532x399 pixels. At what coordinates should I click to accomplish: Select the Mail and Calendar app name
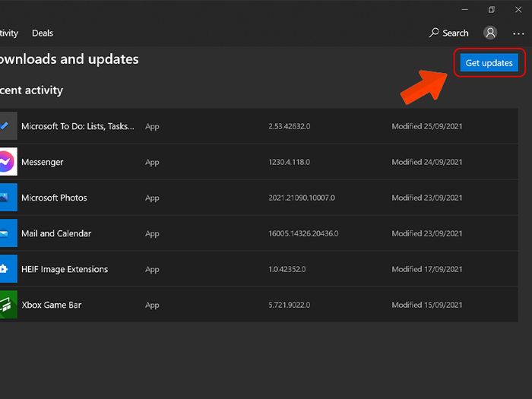pos(56,233)
